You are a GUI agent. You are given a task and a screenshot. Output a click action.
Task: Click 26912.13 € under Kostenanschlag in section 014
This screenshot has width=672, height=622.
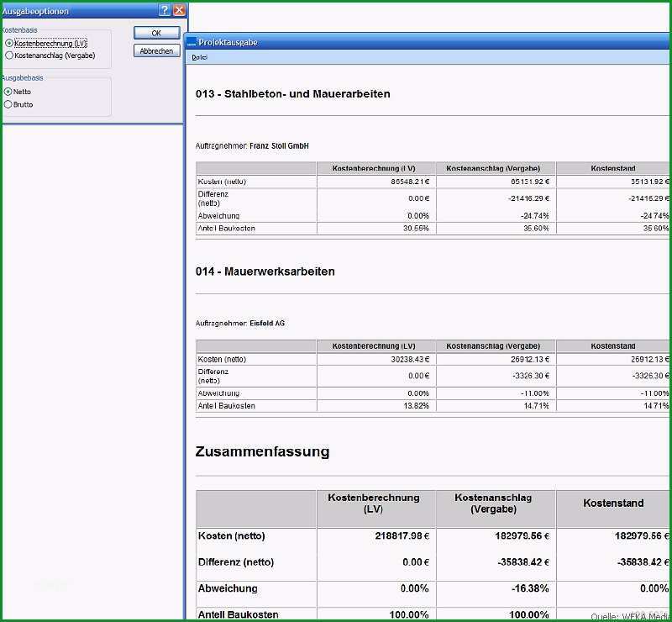[x=530, y=359]
